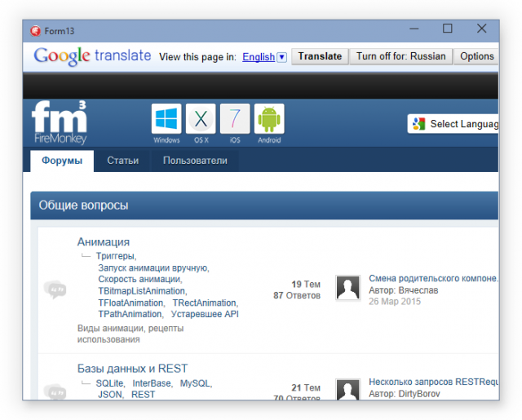Click the Android platform icon

(269, 119)
